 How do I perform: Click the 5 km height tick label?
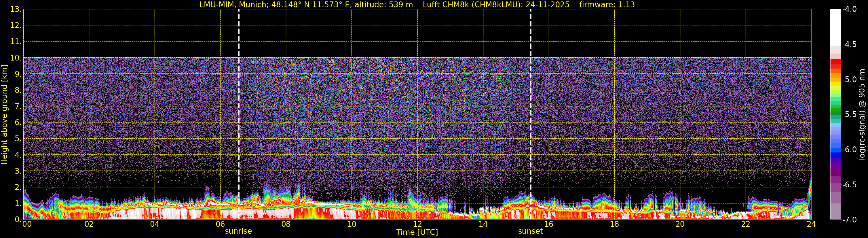coord(18,139)
